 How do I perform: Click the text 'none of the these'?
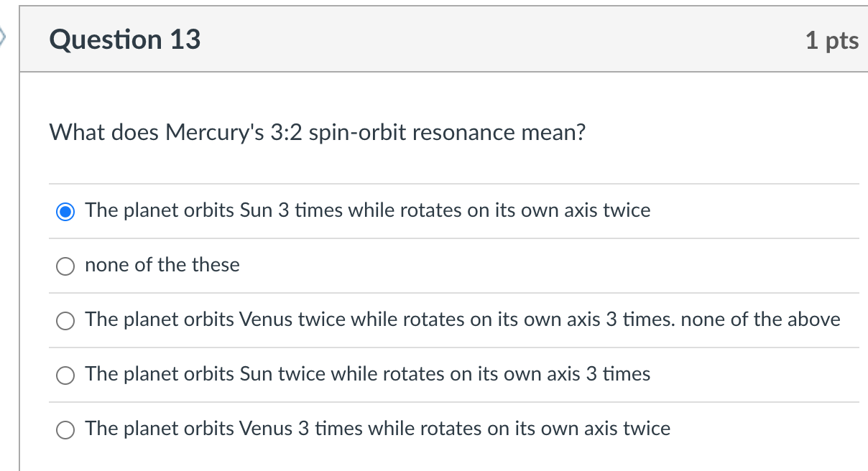click(x=162, y=265)
